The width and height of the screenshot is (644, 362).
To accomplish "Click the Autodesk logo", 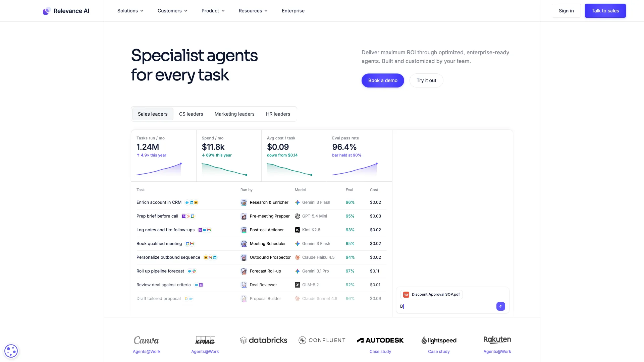I will pos(380,340).
